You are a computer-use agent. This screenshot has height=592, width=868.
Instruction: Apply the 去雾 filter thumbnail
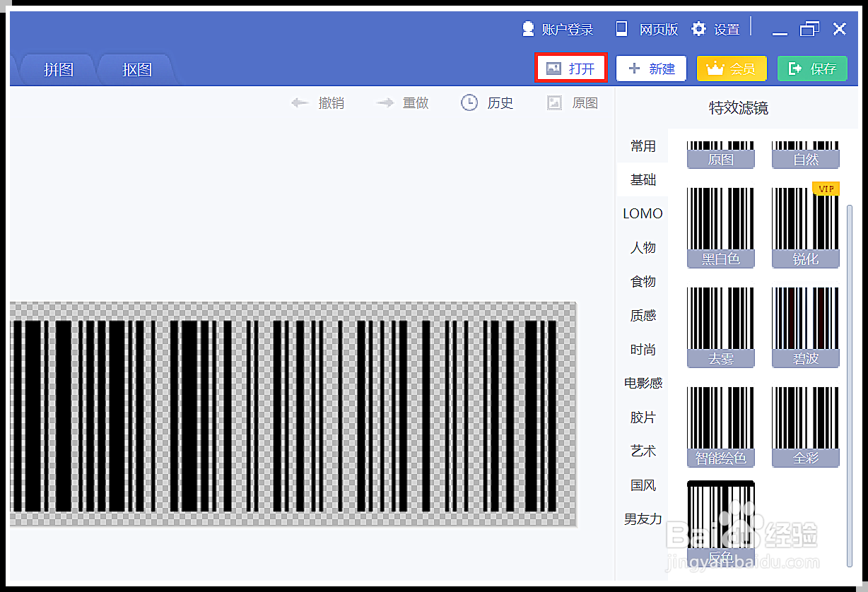pos(721,328)
